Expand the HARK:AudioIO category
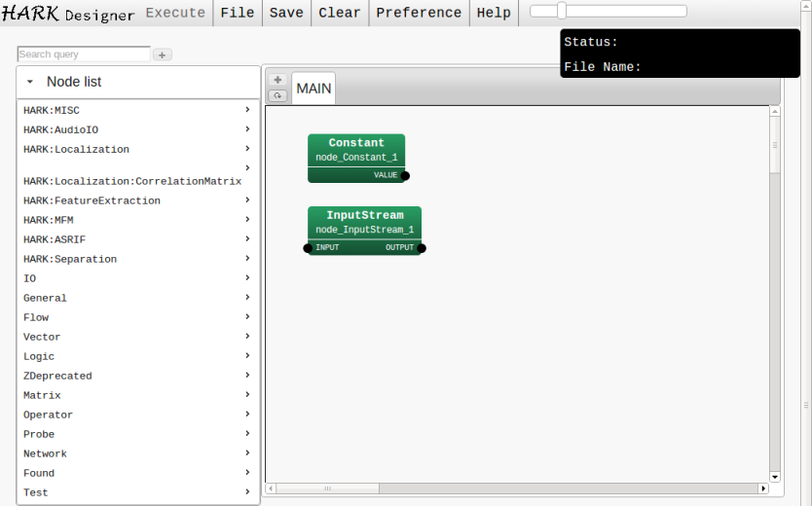Viewport: 812px width, 506px height. 136,129
